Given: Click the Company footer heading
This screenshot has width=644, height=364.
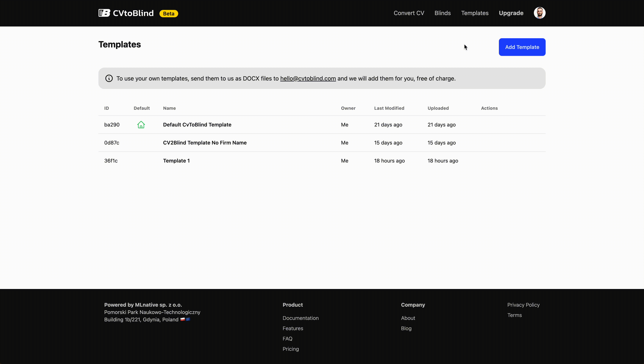Looking at the screenshot, I should (x=413, y=305).
